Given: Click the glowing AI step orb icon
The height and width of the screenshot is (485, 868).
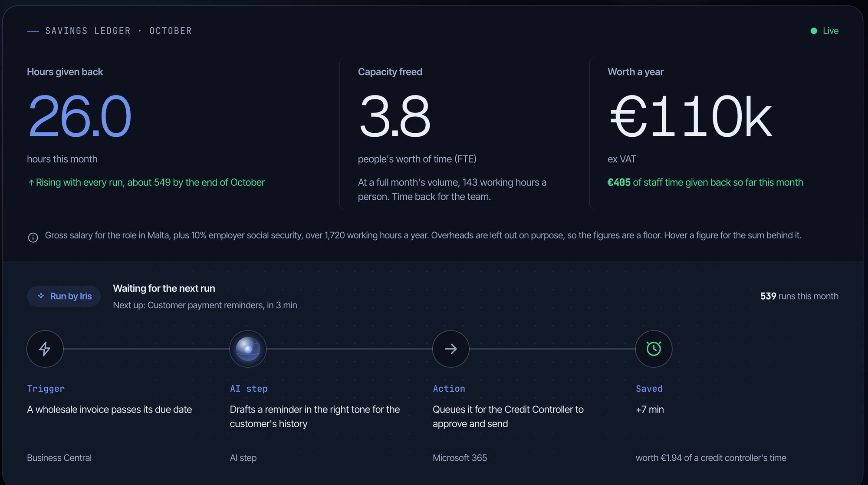Looking at the screenshot, I should (x=248, y=349).
